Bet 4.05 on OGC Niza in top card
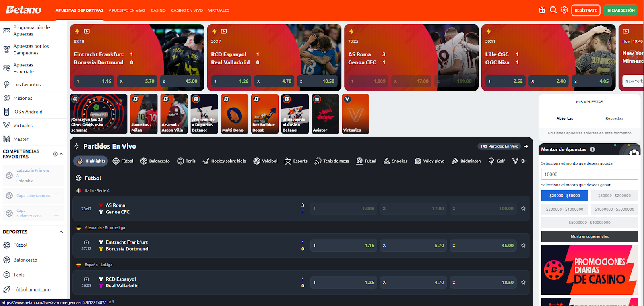 [592, 81]
